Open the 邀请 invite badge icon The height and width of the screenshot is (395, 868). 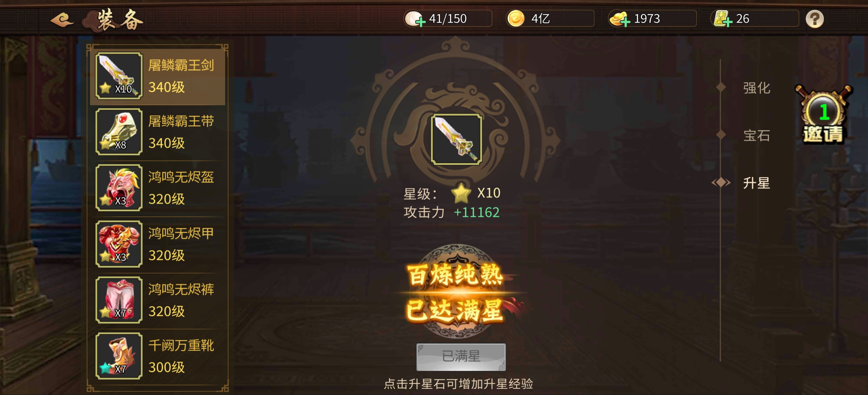(823, 115)
